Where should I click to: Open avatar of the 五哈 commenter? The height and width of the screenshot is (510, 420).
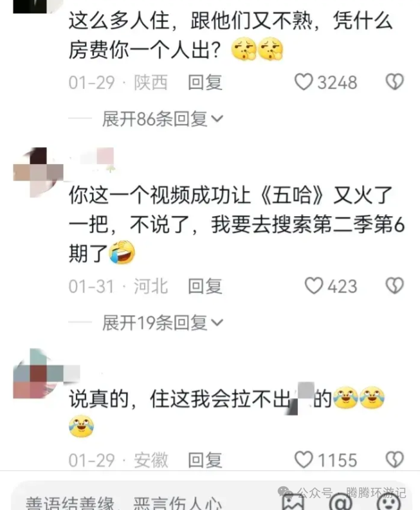(38, 172)
